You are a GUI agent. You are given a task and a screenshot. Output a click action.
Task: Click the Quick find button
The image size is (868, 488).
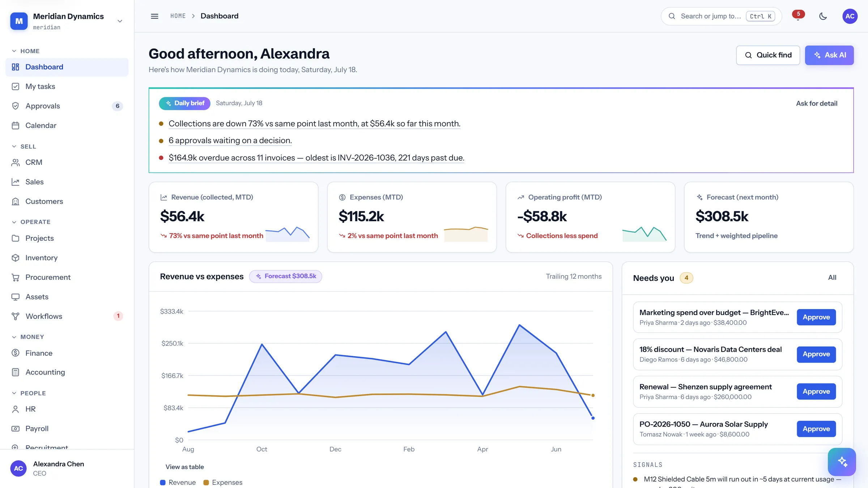768,55
